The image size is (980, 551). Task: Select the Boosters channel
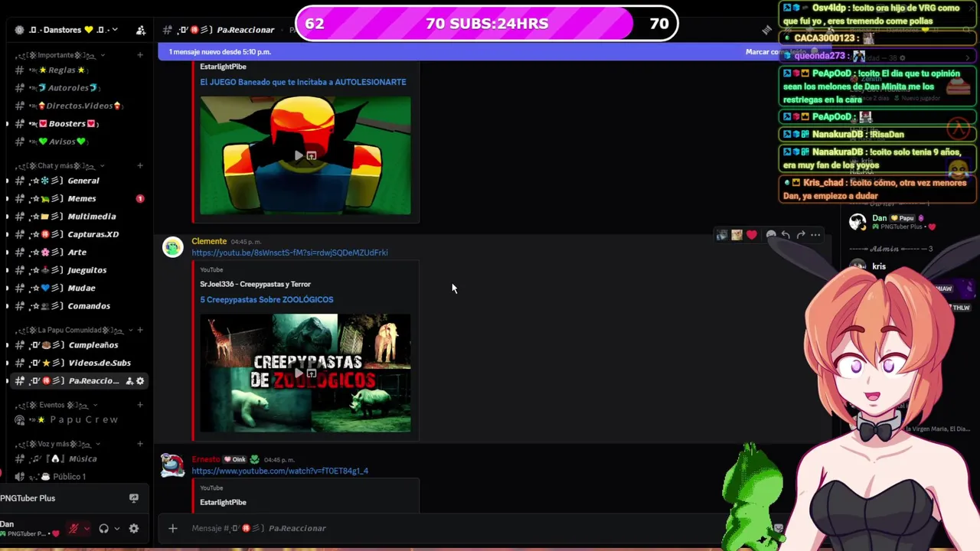72,124
